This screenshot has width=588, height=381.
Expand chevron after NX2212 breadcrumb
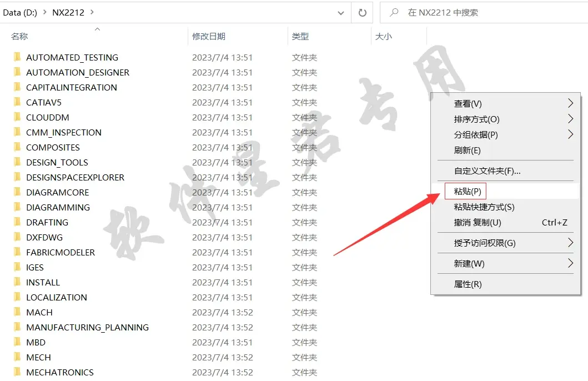coord(92,12)
